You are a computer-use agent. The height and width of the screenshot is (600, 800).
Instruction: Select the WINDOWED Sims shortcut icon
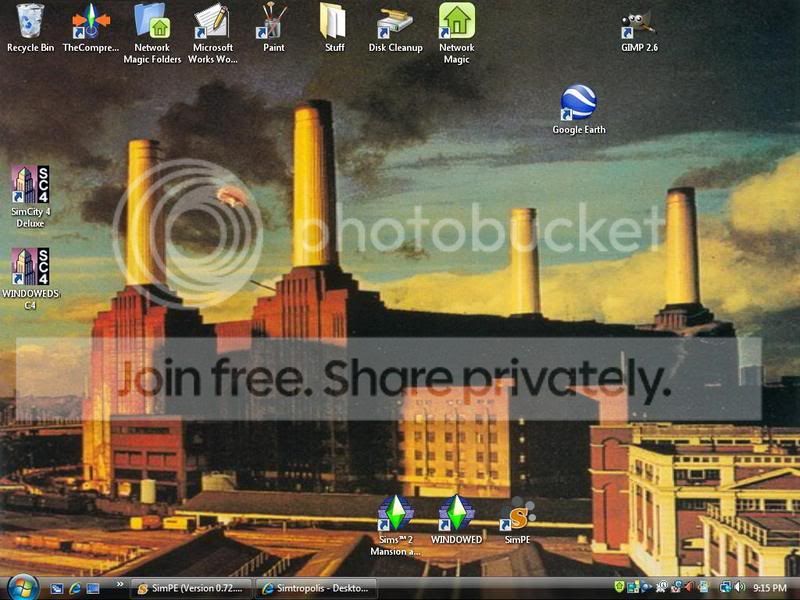click(456, 519)
